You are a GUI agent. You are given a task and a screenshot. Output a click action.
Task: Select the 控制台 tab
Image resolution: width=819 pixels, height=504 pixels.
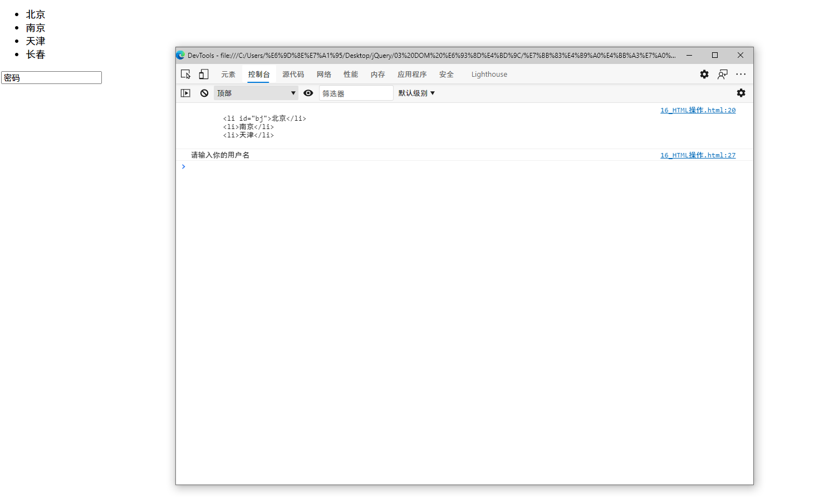pos(259,74)
